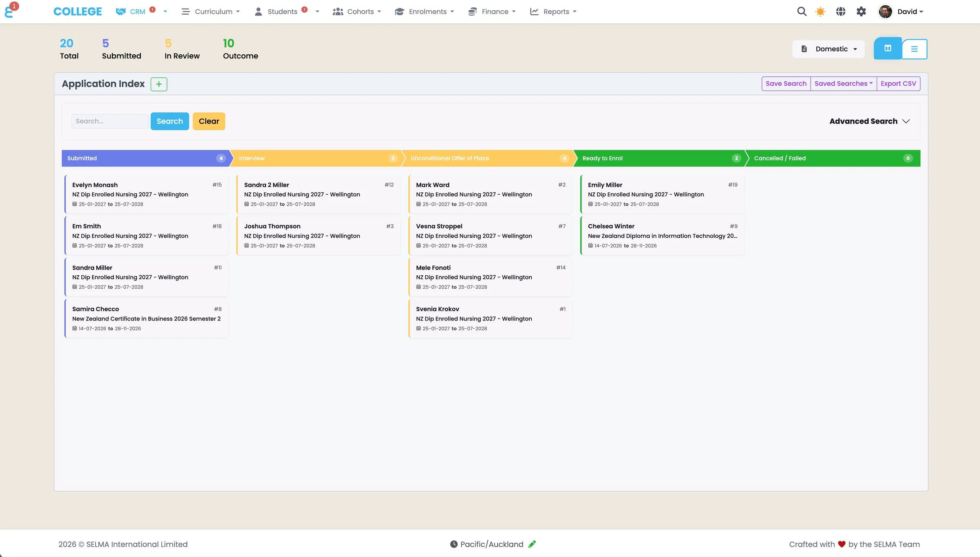
Task: Click the Students alert badge
Action: pyautogui.click(x=304, y=9)
